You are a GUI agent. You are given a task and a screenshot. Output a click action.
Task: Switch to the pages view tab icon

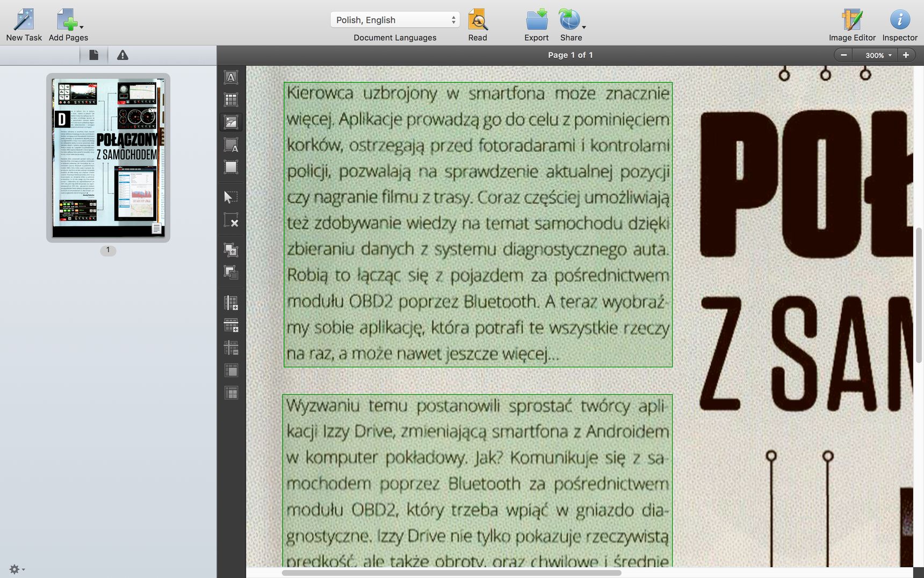(93, 55)
